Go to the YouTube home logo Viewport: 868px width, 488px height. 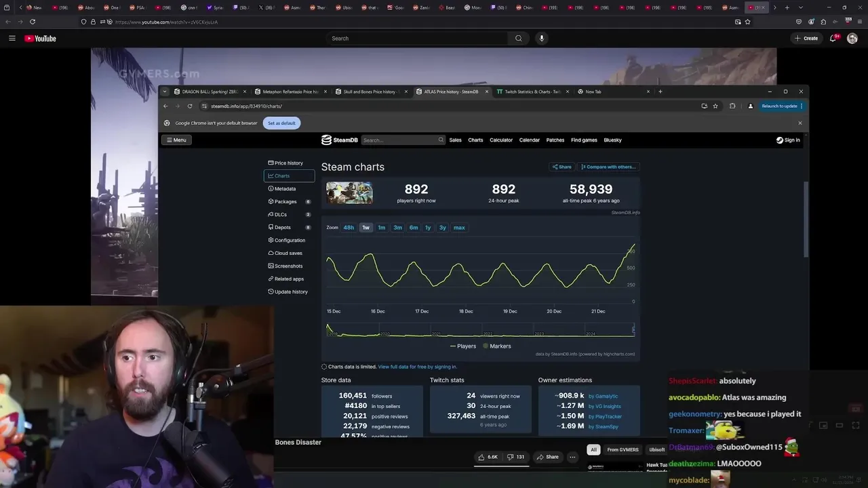(x=40, y=39)
